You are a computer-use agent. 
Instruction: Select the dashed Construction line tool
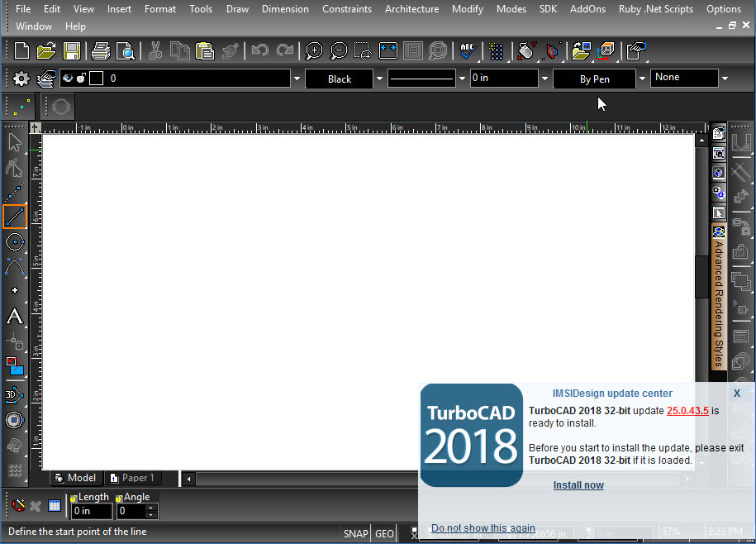(15, 192)
